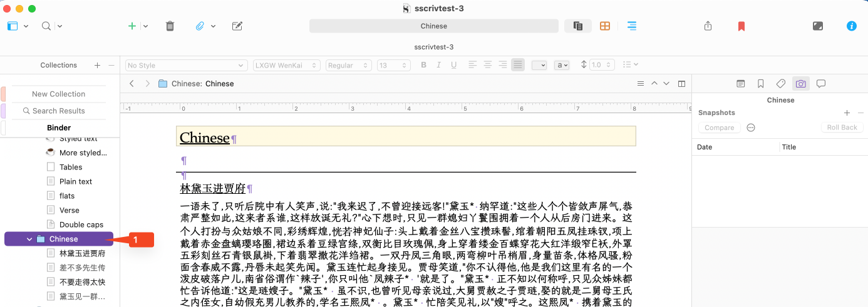
Task: Open the inspector Notes tab icon
Action: click(x=741, y=83)
